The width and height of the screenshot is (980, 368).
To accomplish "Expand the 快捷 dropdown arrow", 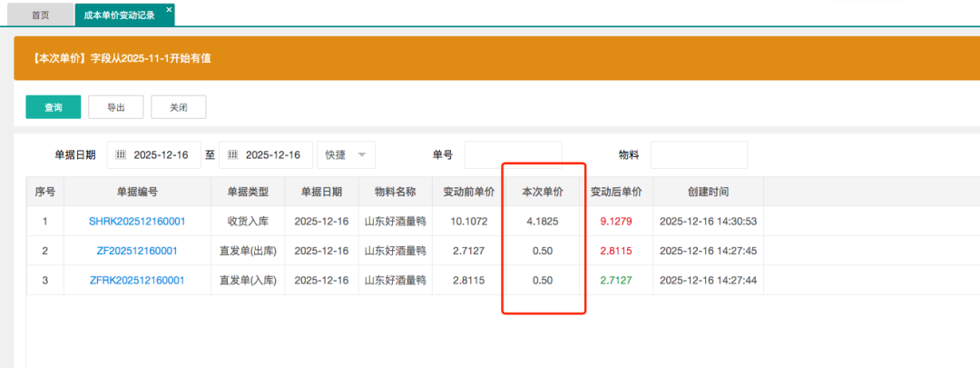I will tap(363, 155).
